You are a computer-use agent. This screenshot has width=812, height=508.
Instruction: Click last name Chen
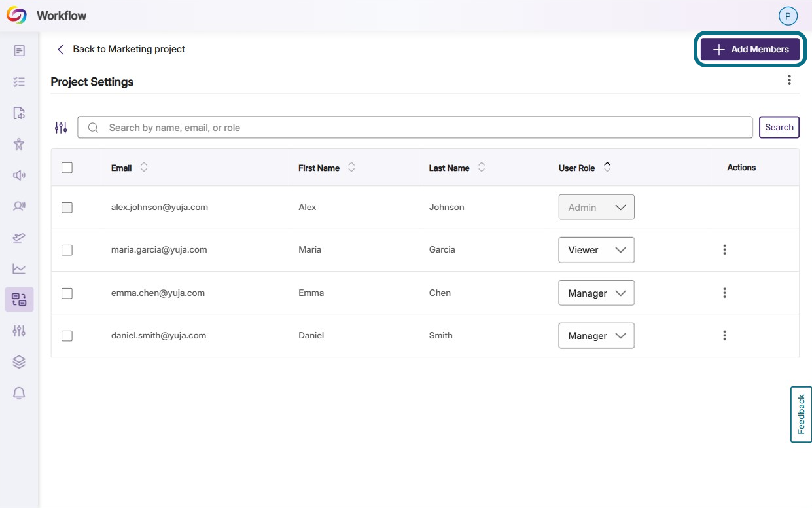pyautogui.click(x=440, y=293)
